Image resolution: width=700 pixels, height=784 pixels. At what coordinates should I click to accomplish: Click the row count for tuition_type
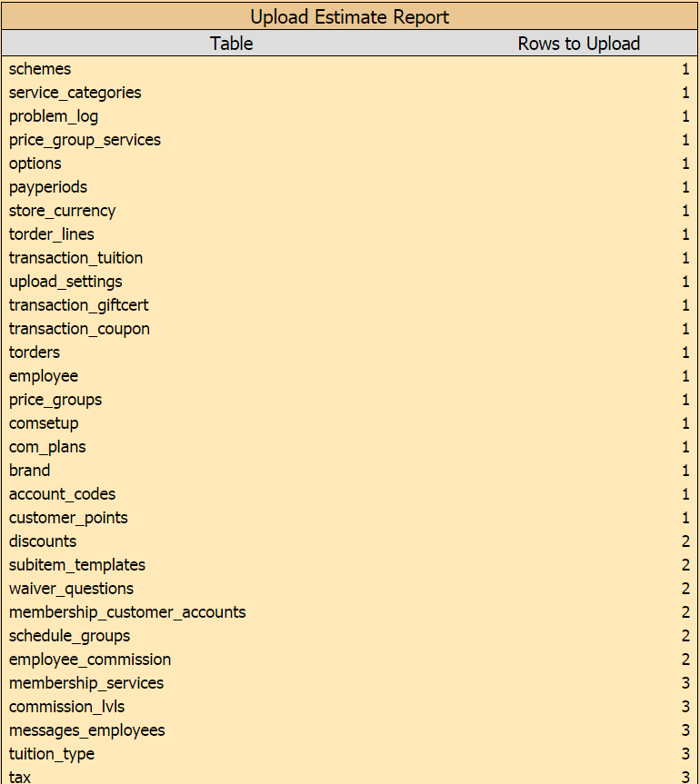click(x=685, y=754)
